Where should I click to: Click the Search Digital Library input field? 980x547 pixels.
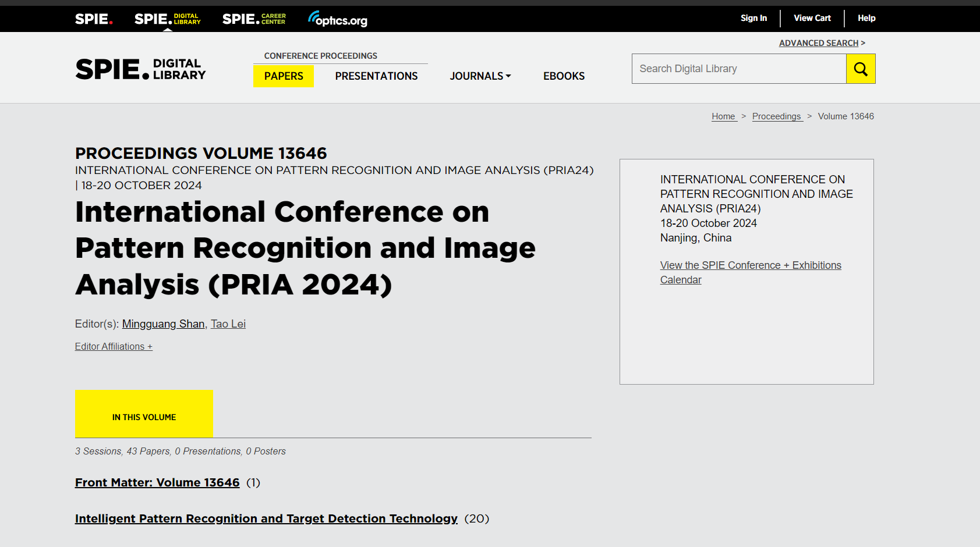point(739,69)
